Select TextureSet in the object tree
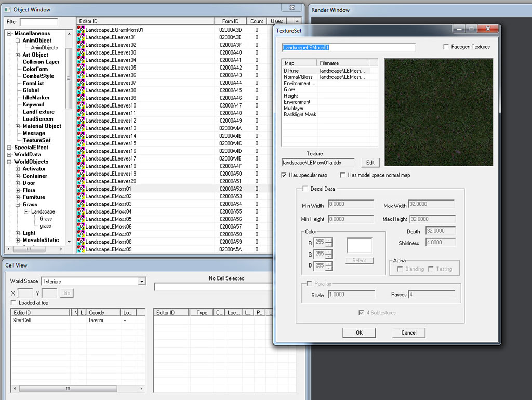 coord(36,140)
